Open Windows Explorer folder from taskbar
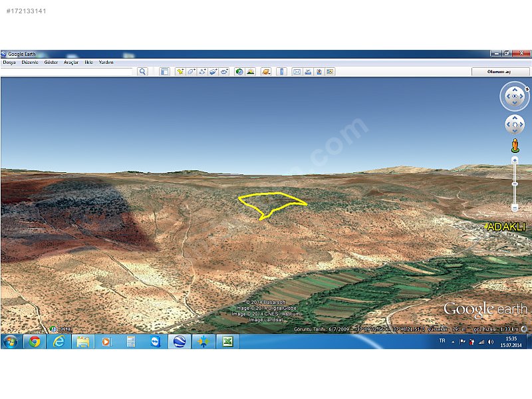This screenshot has height=399, width=532. (x=82, y=341)
